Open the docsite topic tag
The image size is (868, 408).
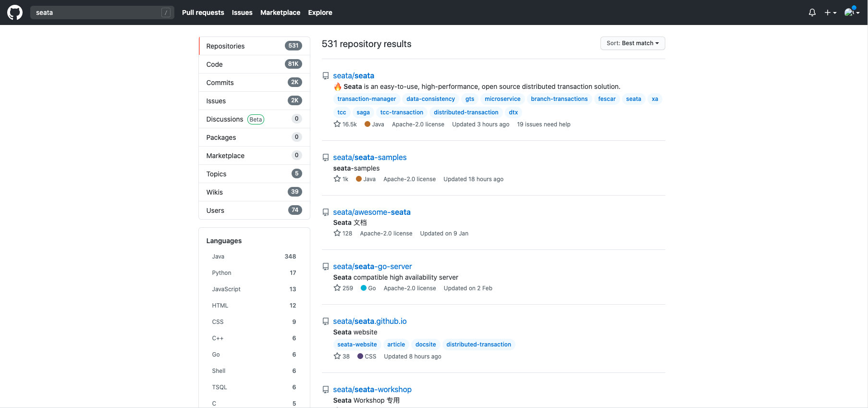click(x=426, y=345)
